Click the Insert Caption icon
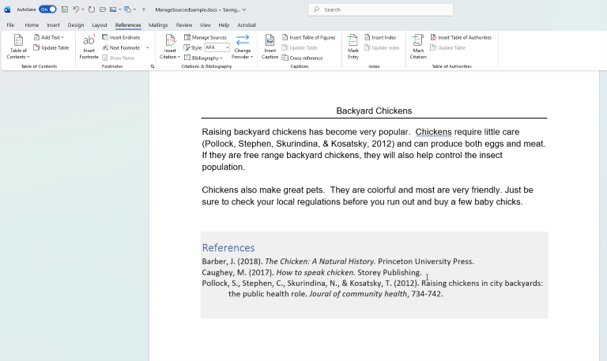 click(x=270, y=41)
